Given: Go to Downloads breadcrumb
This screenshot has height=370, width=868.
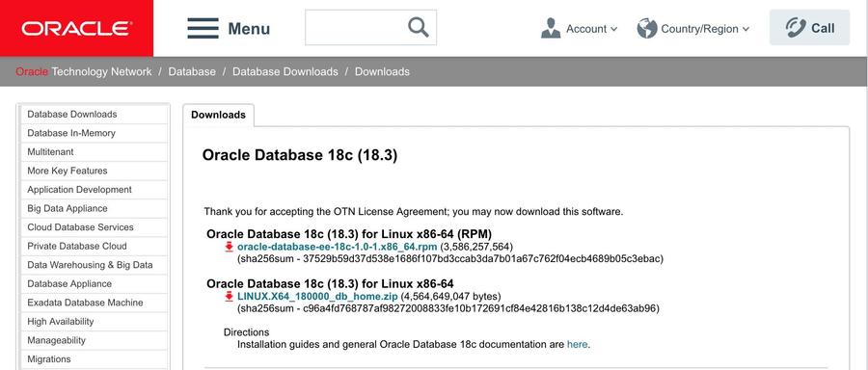Looking at the screenshot, I should pos(382,72).
